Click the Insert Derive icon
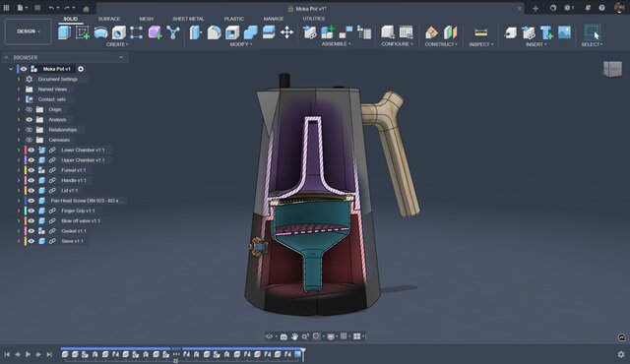 point(529,32)
